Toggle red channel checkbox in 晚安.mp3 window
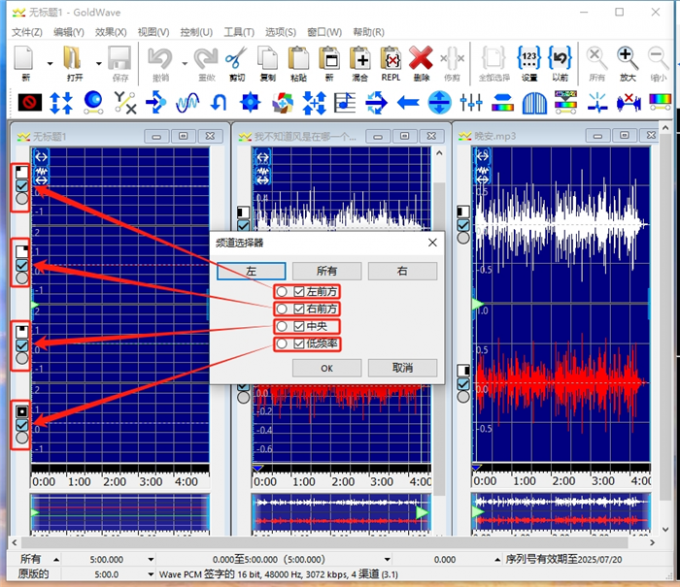 [463, 384]
